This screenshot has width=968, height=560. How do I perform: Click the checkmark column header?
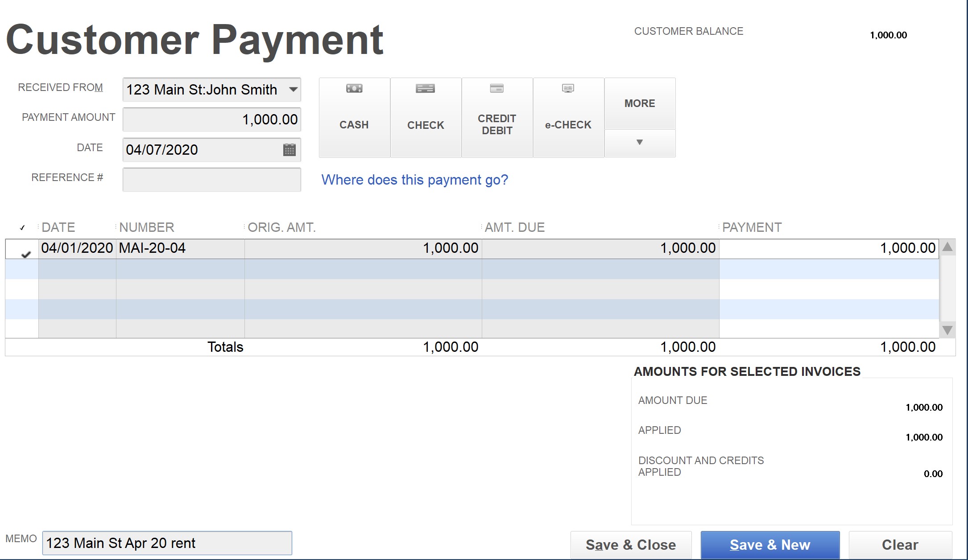click(x=22, y=227)
